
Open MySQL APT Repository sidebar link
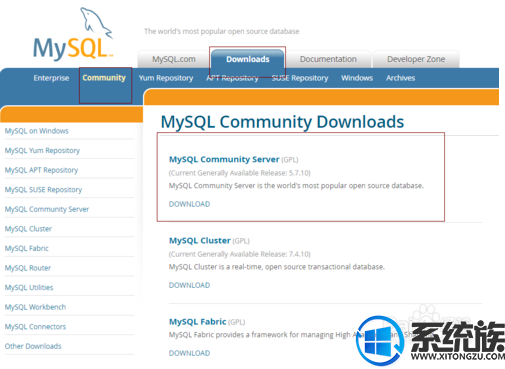click(x=41, y=170)
